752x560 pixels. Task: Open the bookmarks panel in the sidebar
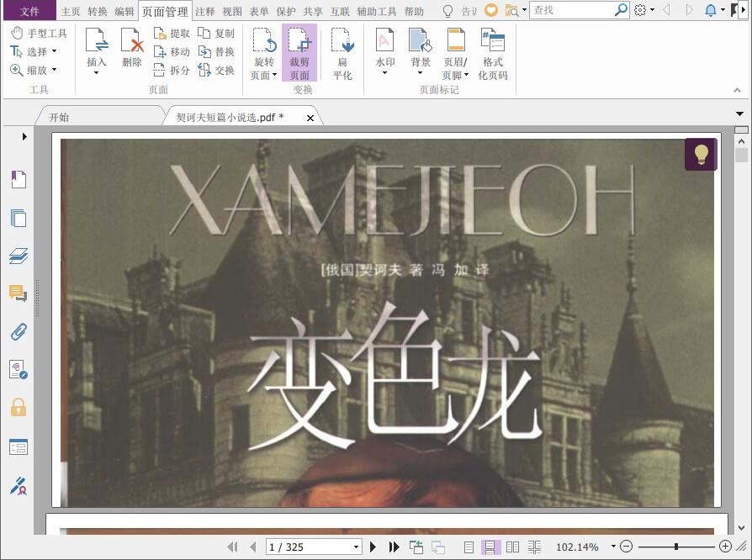pyautogui.click(x=19, y=178)
